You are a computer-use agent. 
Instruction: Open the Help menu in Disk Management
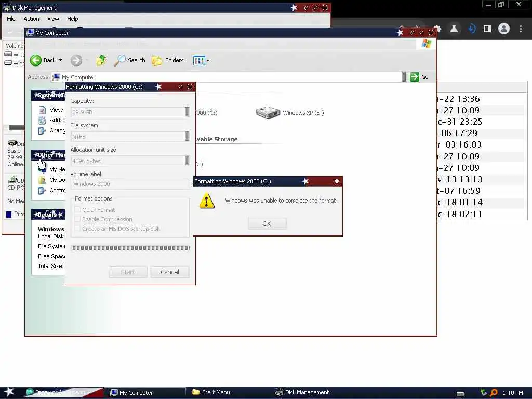point(72,19)
